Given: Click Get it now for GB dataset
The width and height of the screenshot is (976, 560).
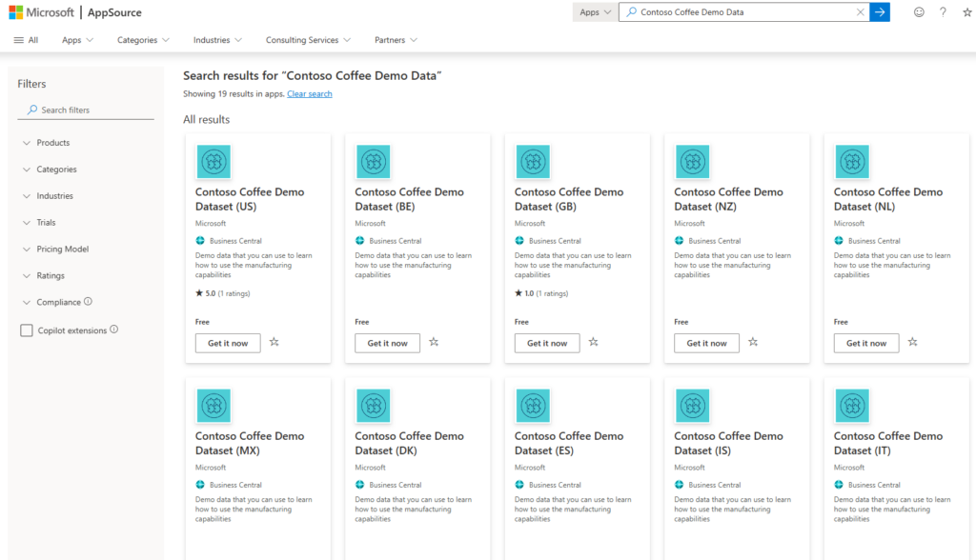Looking at the screenshot, I should click(x=547, y=343).
